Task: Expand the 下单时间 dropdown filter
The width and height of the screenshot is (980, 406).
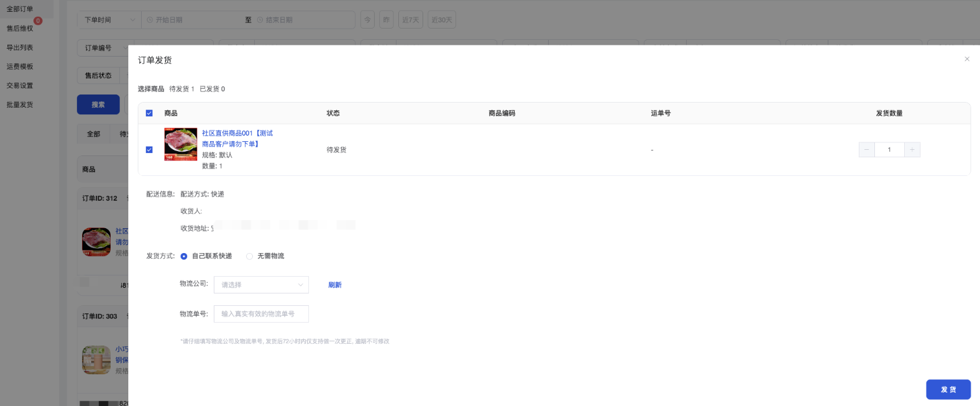Action: coord(109,20)
